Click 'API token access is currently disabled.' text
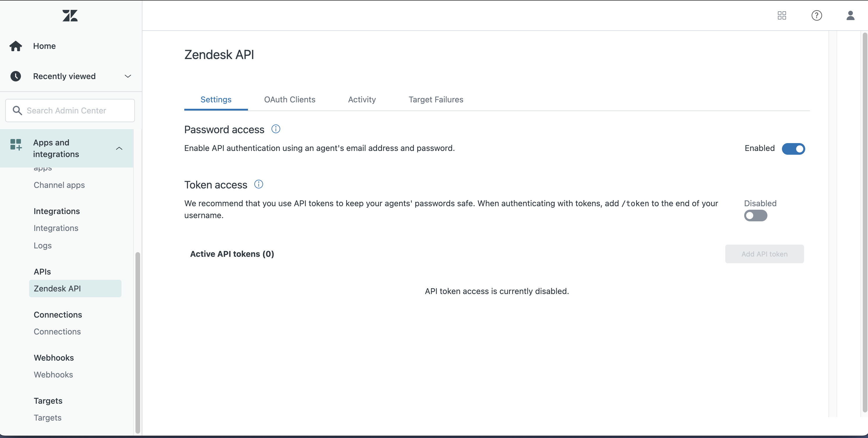This screenshot has width=868, height=438. [x=497, y=291]
